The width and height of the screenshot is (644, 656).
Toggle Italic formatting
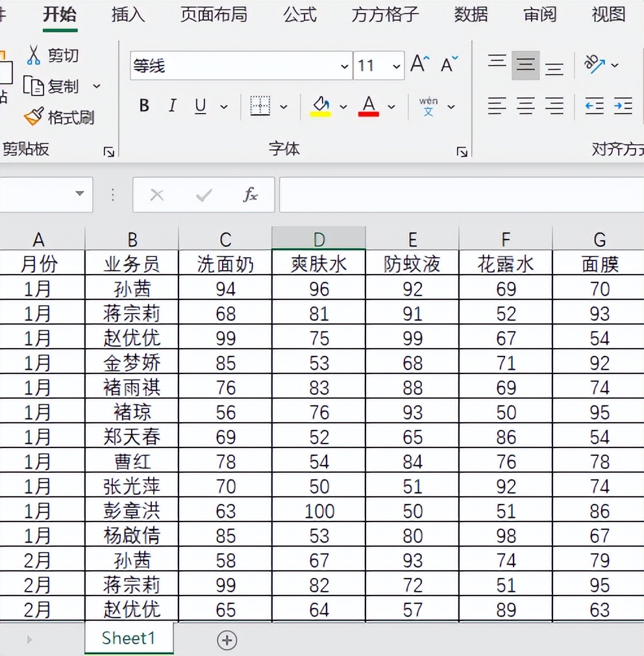click(x=172, y=105)
